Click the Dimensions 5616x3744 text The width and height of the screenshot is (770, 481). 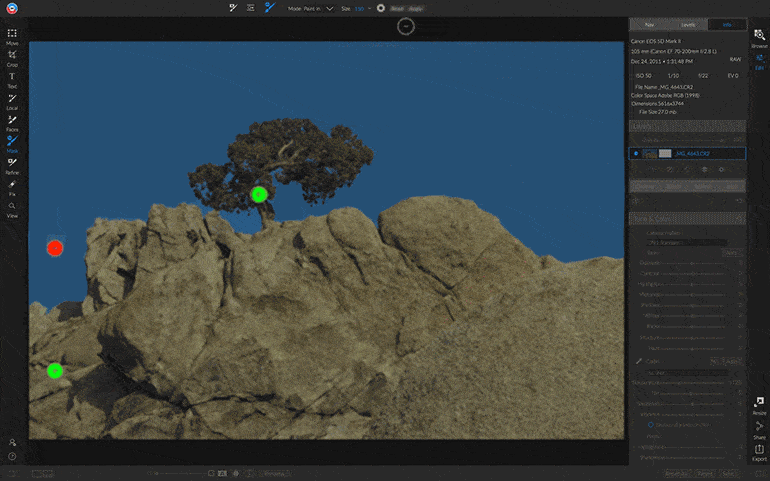tap(657, 104)
